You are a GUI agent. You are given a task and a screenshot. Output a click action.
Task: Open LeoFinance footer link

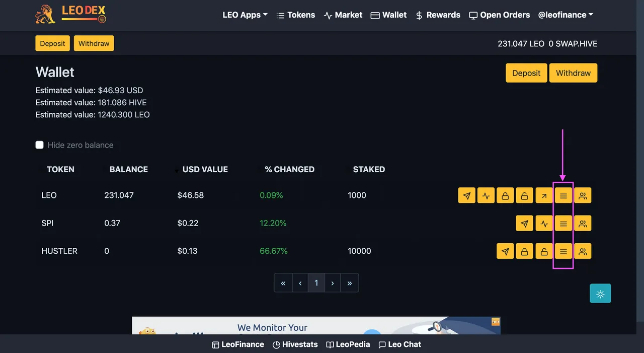238,344
